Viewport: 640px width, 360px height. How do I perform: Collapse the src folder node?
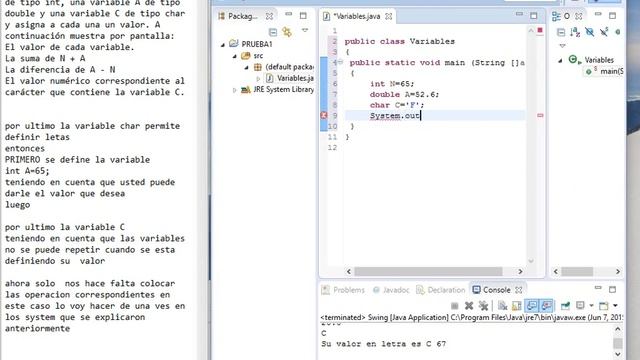(x=235, y=56)
